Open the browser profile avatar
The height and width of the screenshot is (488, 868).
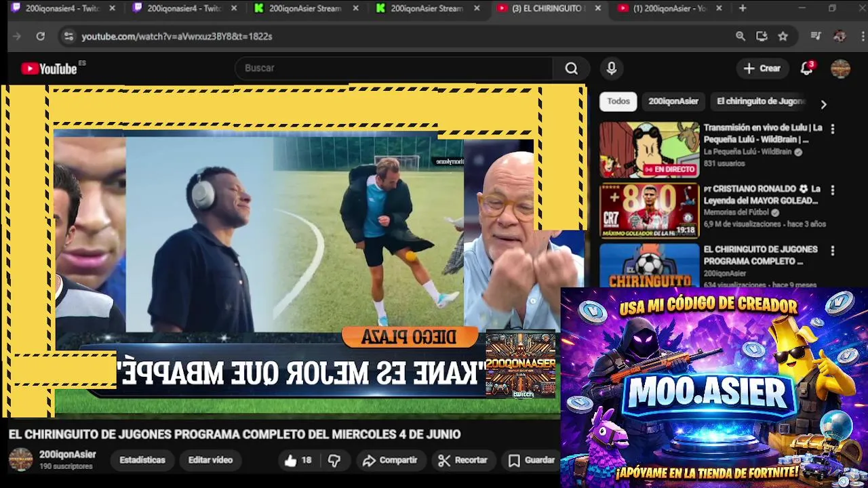click(840, 37)
